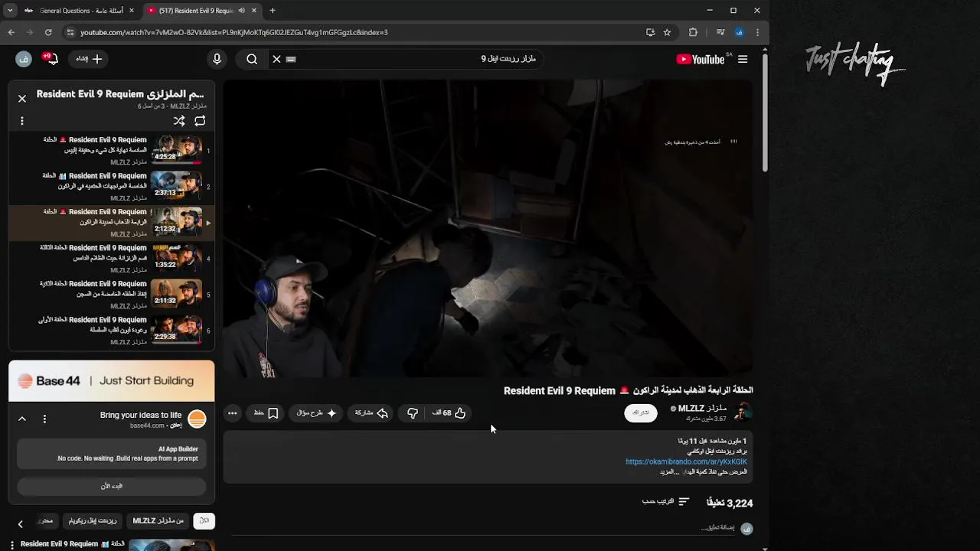This screenshot has width=980, height=551.
Task: Mute the Resident Evil tab audio icon
Action: [x=241, y=11]
